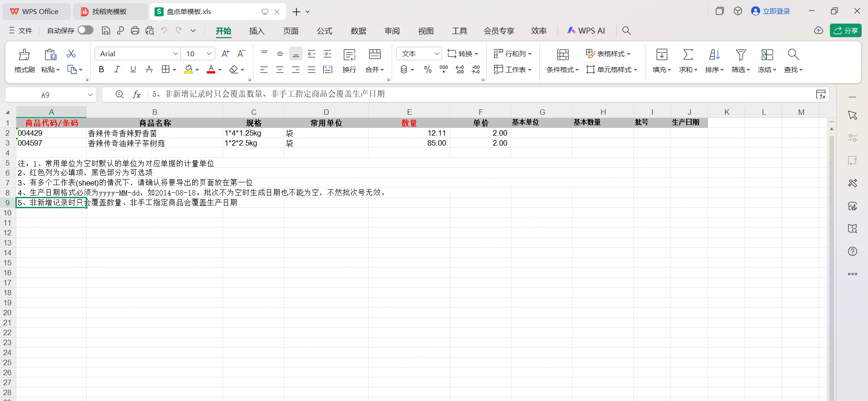868x401 pixels.
Task: Click the Undo arrow icon
Action: point(164,30)
